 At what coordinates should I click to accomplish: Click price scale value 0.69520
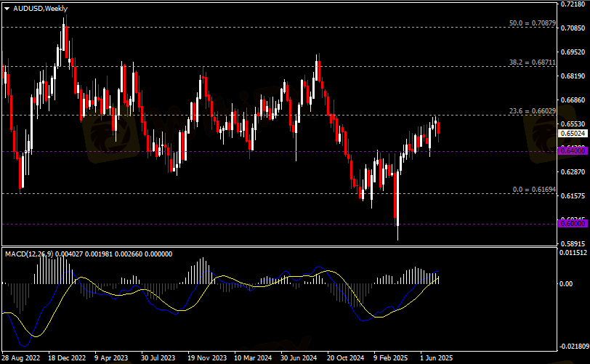point(573,52)
